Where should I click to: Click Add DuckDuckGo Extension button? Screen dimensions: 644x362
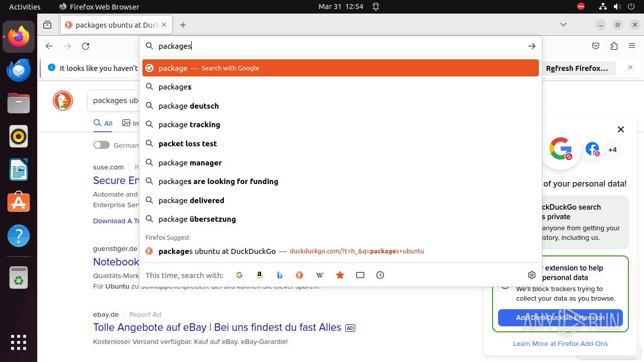click(560, 318)
